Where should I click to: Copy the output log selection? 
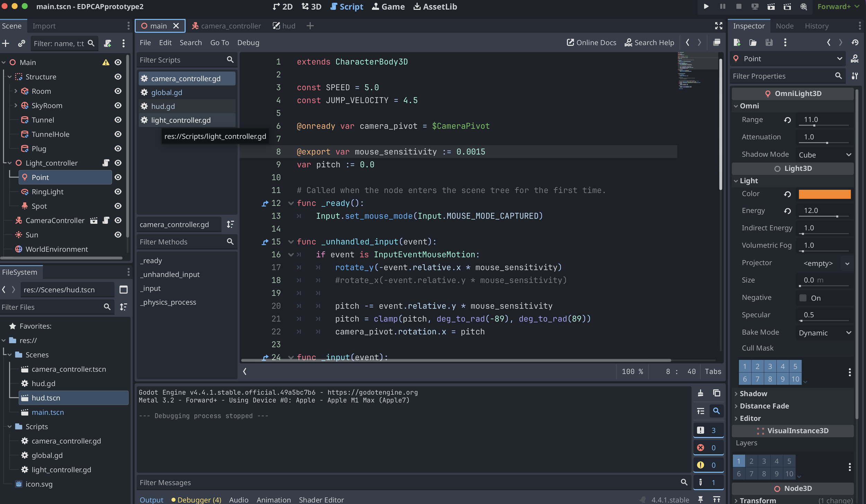(716, 393)
